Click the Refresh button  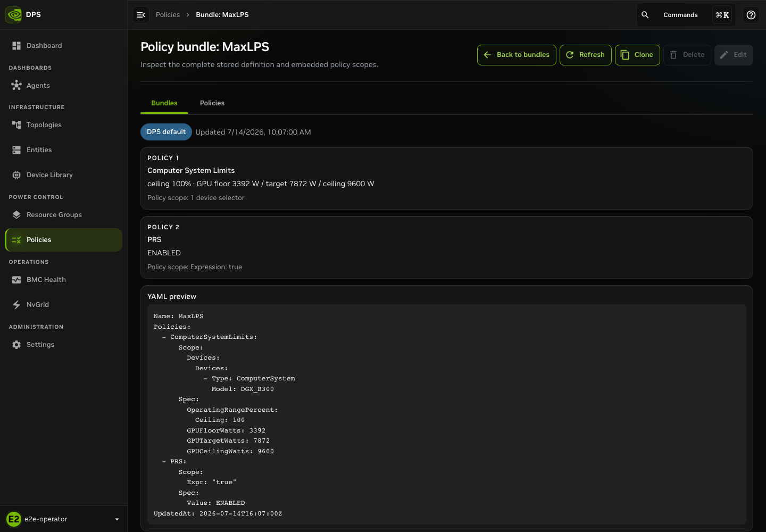[x=586, y=55]
